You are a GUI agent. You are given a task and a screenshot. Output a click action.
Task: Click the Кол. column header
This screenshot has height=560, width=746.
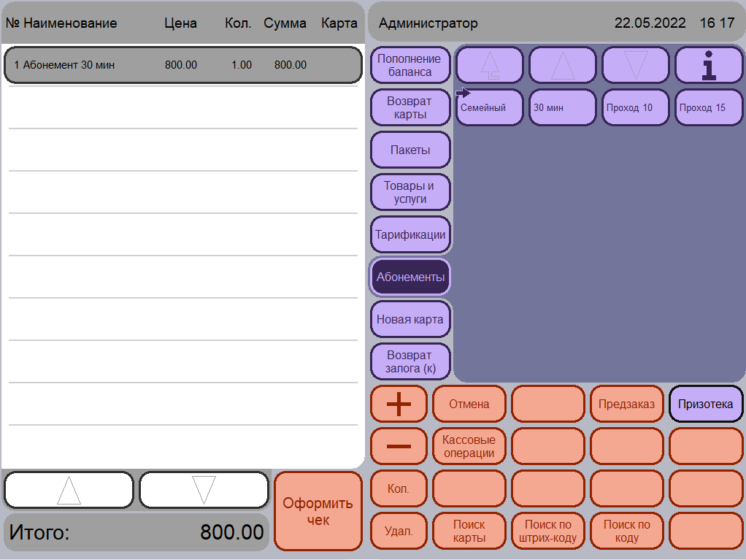pos(238,23)
